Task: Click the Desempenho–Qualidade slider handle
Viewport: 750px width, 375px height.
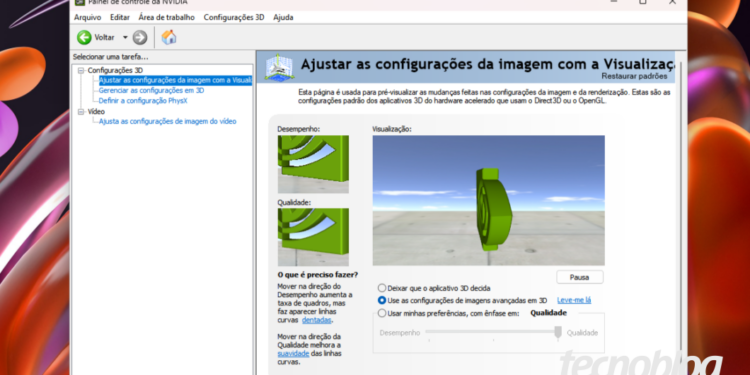Action: [558, 333]
